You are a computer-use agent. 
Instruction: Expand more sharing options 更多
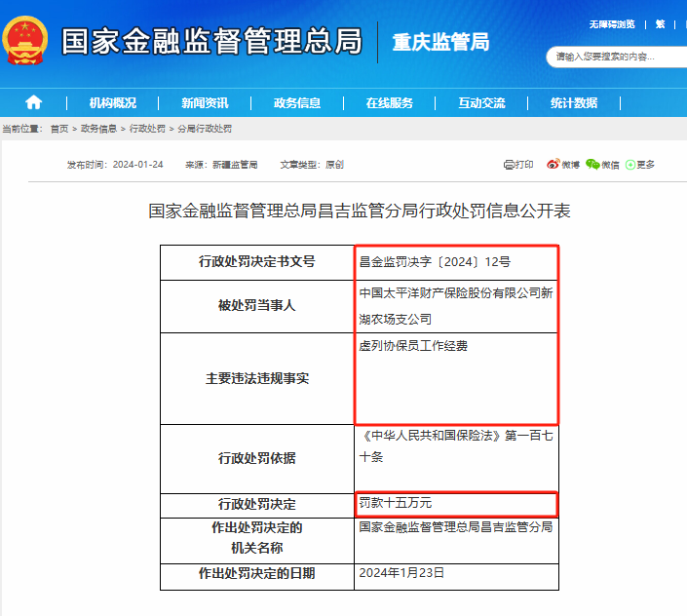pos(640,165)
